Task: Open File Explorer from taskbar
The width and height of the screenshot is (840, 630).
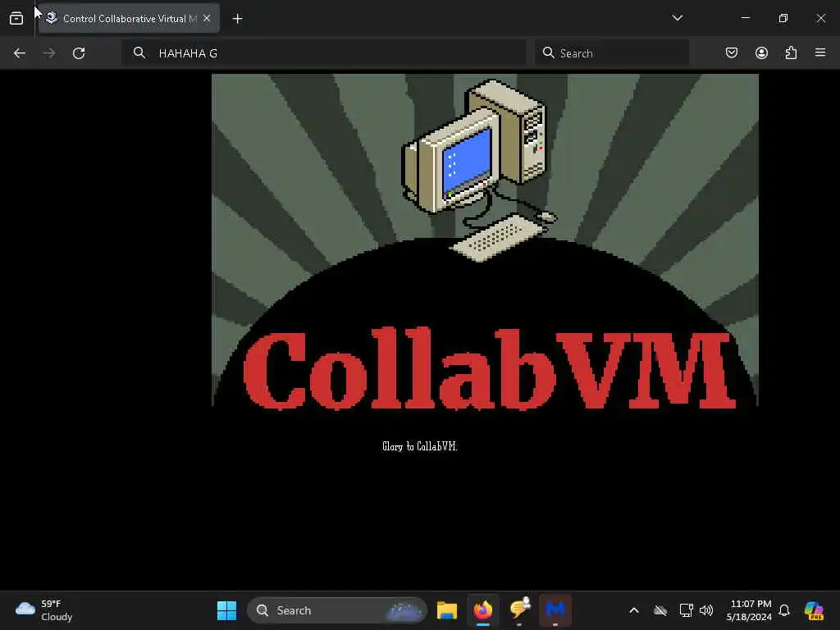Action: [x=447, y=610]
